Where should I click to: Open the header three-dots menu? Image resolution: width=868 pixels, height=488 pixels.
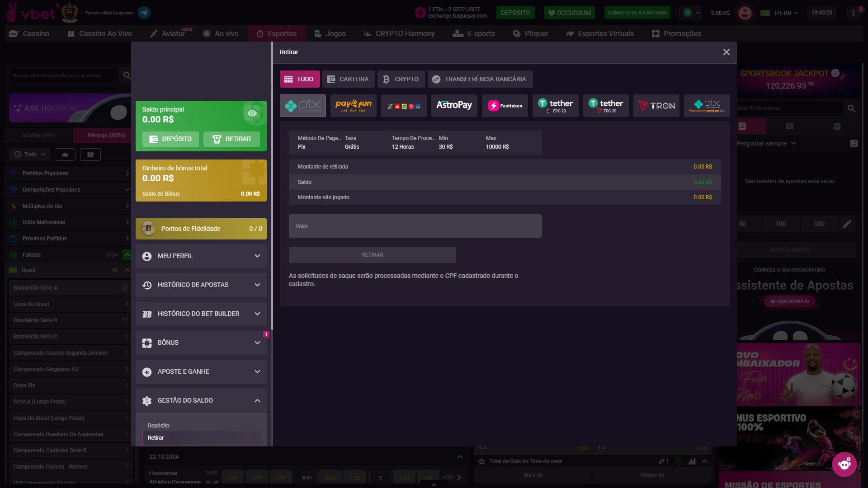pyautogui.click(x=853, y=13)
